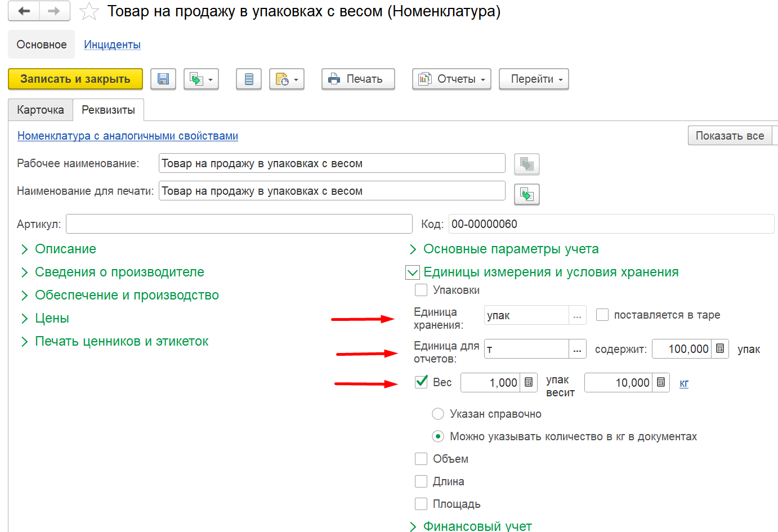Open the Перейти dropdown menu
The height and width of the screenshot is (532, 778).
point(534,79)
